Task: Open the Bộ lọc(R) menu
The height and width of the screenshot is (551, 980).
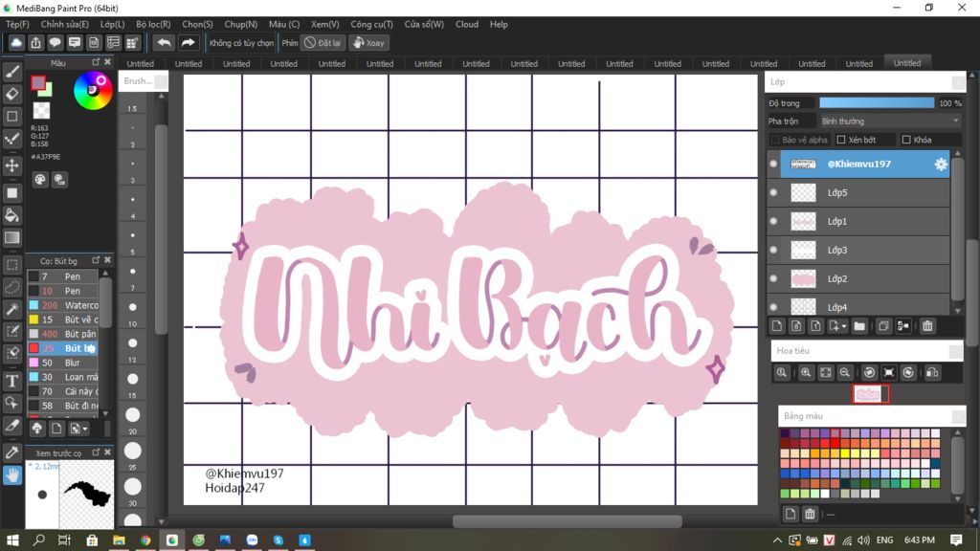Action: click(153, 24)
